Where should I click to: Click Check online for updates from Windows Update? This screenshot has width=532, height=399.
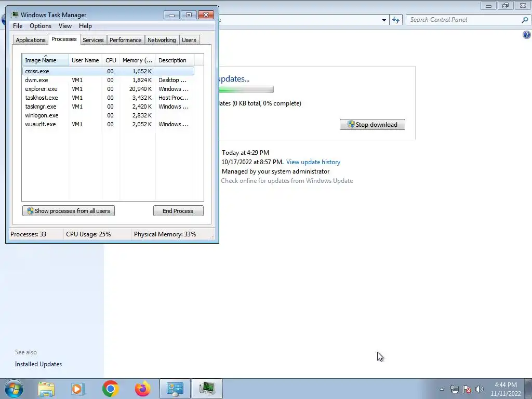[x=287, y=181]
